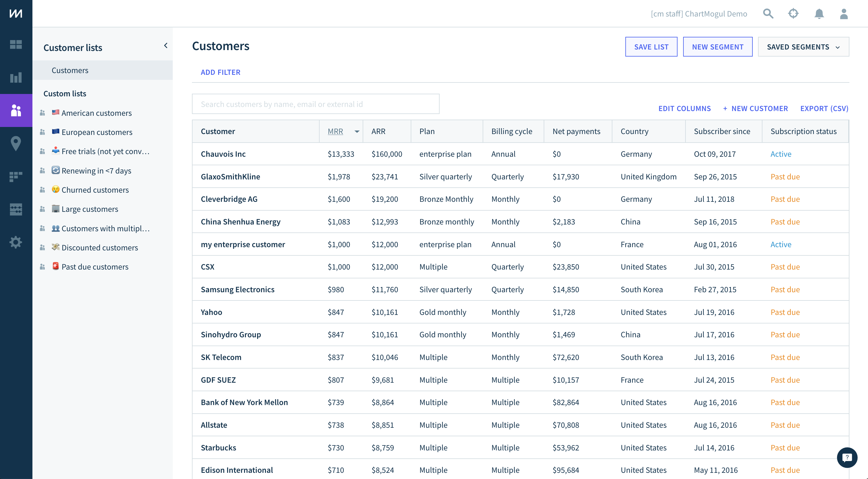Open the Churned customers list
Image resolution: width=868 pixels, height=479 pixels.
tap(95, 190)
